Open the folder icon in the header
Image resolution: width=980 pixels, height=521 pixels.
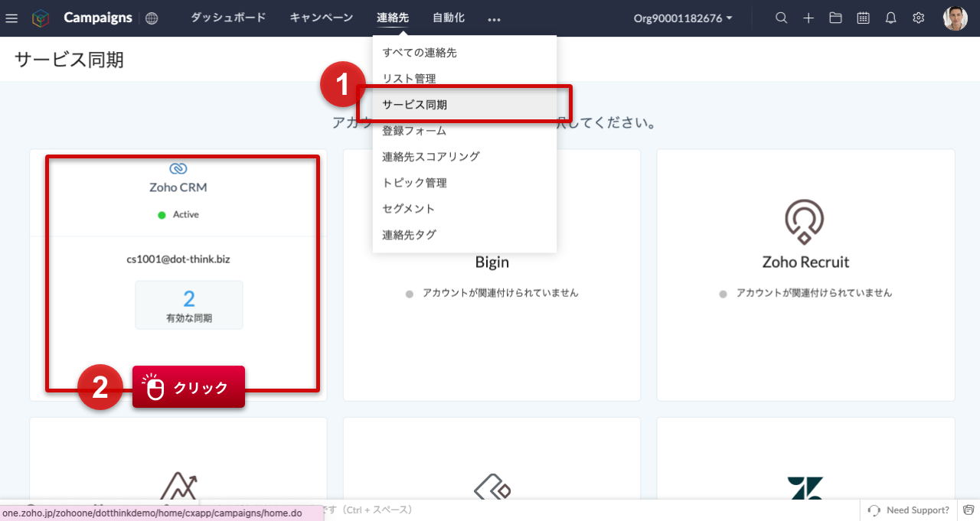pos(835,18)
